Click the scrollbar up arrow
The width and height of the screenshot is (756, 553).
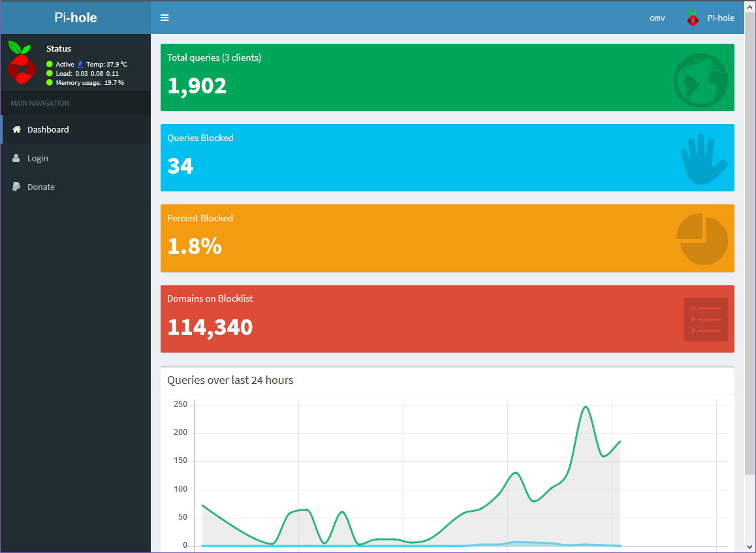coord(751,7)
